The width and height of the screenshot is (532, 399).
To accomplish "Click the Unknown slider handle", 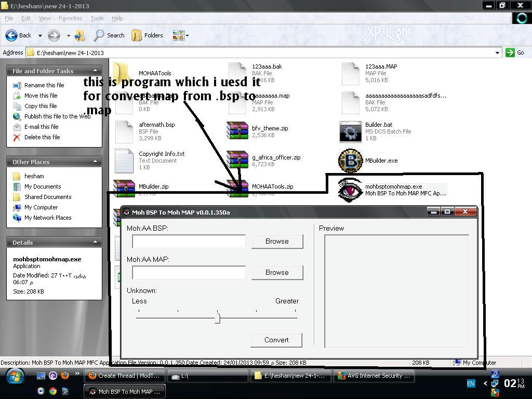I will tap(217, 317).
